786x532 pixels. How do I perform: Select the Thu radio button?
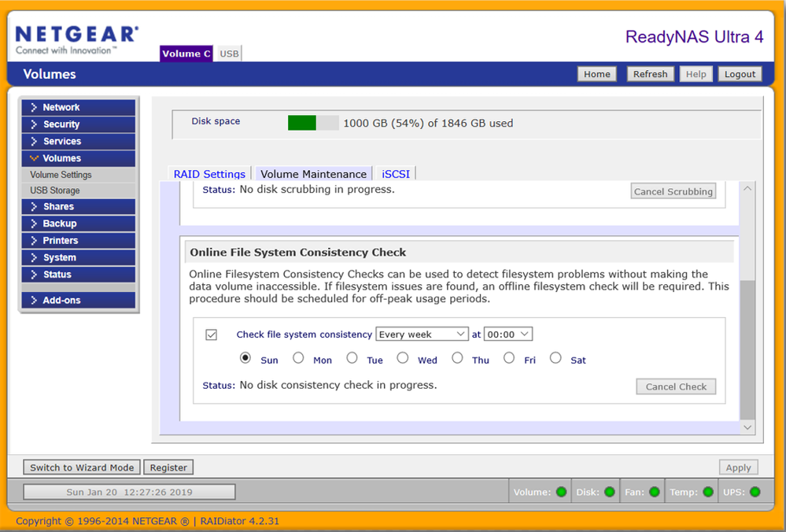click(457, 358)
